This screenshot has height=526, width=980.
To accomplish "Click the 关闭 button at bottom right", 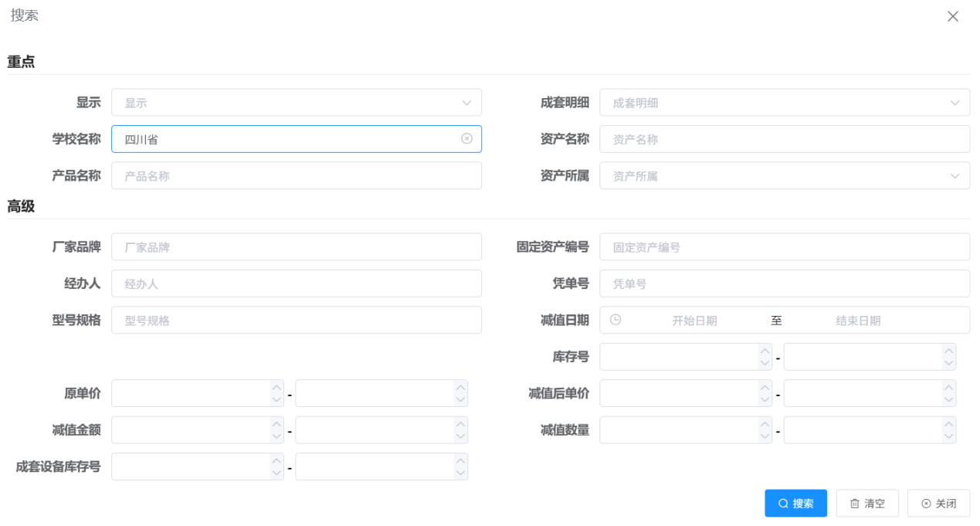I will (x=938, y=503).
